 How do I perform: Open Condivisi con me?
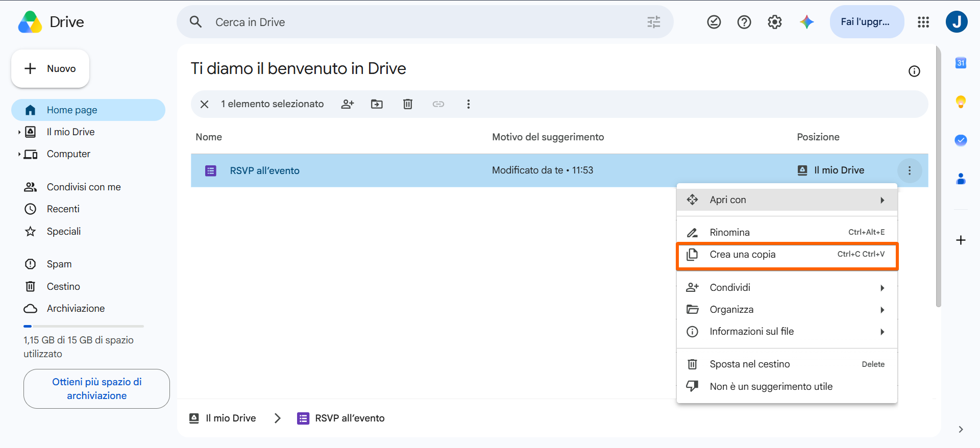(88, 187)
